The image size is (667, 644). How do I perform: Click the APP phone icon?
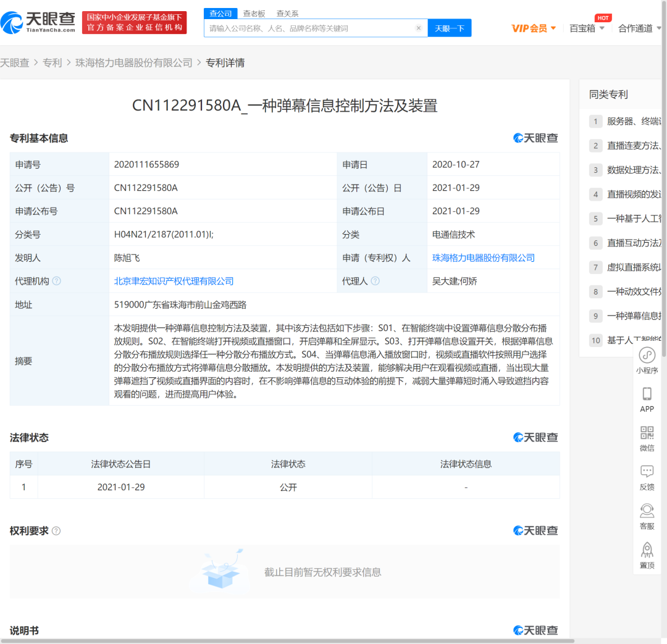pos(647,394)
